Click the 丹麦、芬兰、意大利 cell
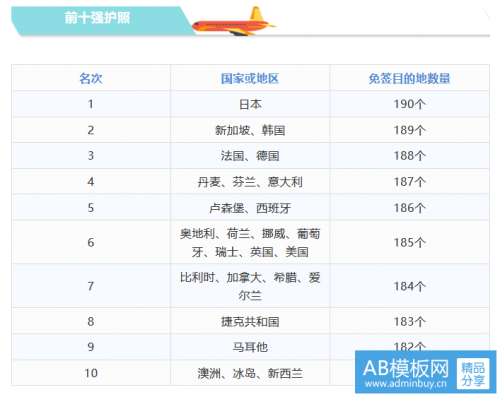 (250, 182)
